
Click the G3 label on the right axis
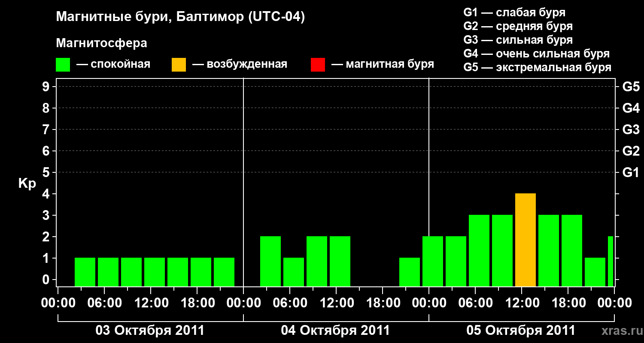[x=631, y=129]
